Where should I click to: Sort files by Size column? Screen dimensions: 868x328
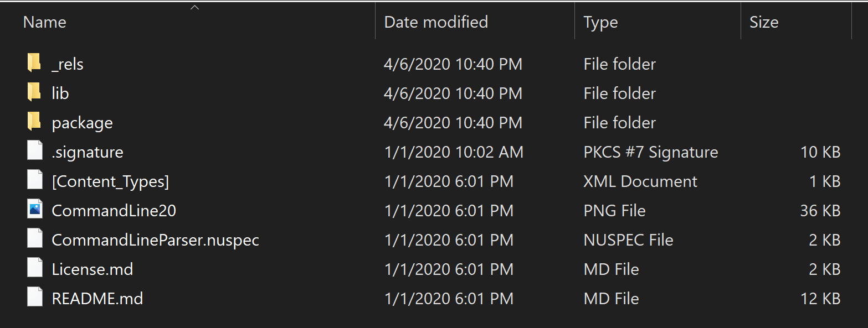[x=764, y=22]
